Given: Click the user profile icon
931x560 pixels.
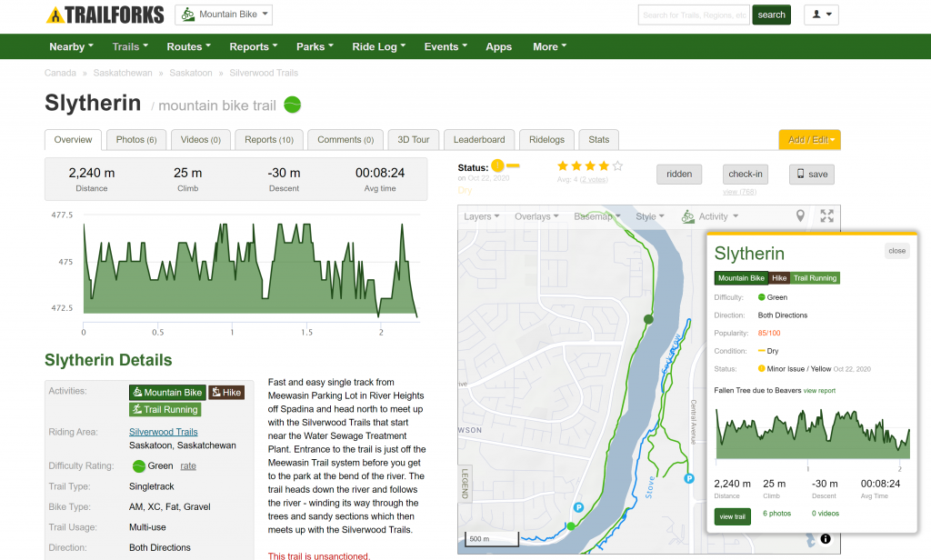Looking at the screenshot, I should 821,15.
